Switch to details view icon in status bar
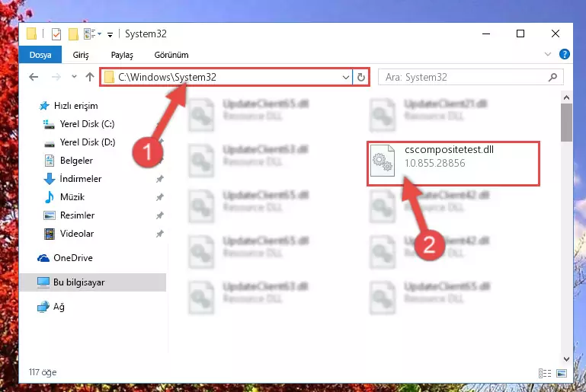The height and width of the screenshot is (392, 586). (x=545, y=373)
